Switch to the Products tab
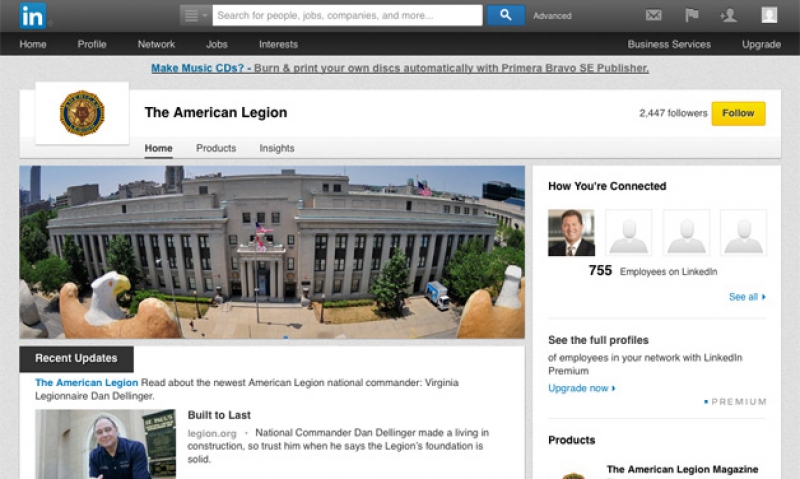The image size is (800, 479). pos(216,148)
